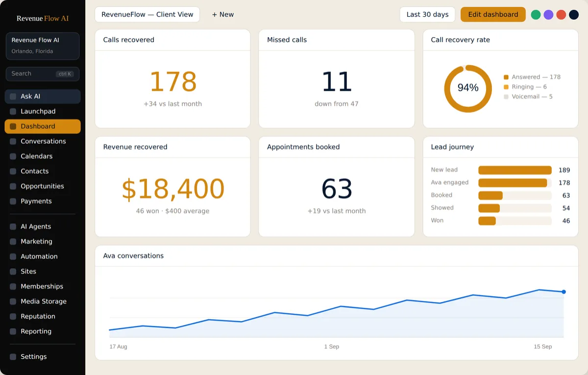Click the 63 appointments booked value
The width and height of the screenshot is (588, 375).
pos(337,189)
